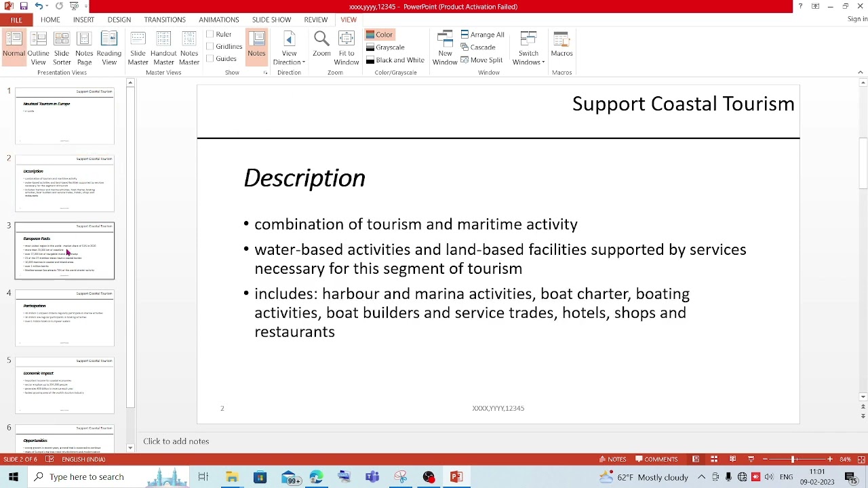Undo the last action
Image resolution: width=868 pixels, height=488 pixels.
point(39,6)
